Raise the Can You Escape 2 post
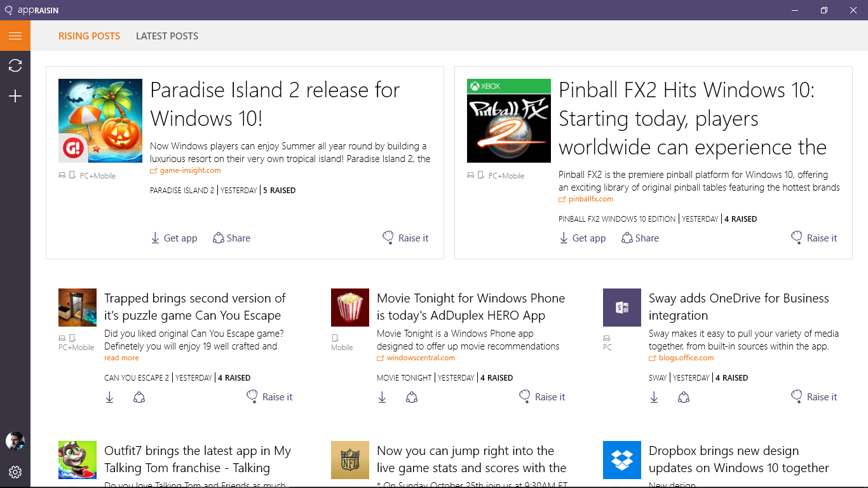868x488 pixels. point(269,396)
